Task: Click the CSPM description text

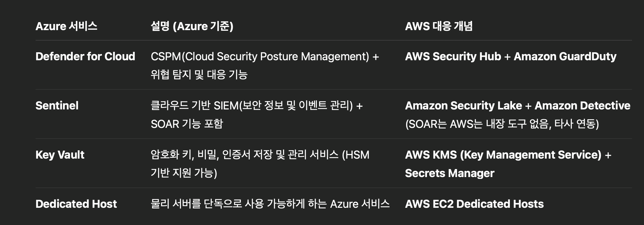Action: (265, 56)
